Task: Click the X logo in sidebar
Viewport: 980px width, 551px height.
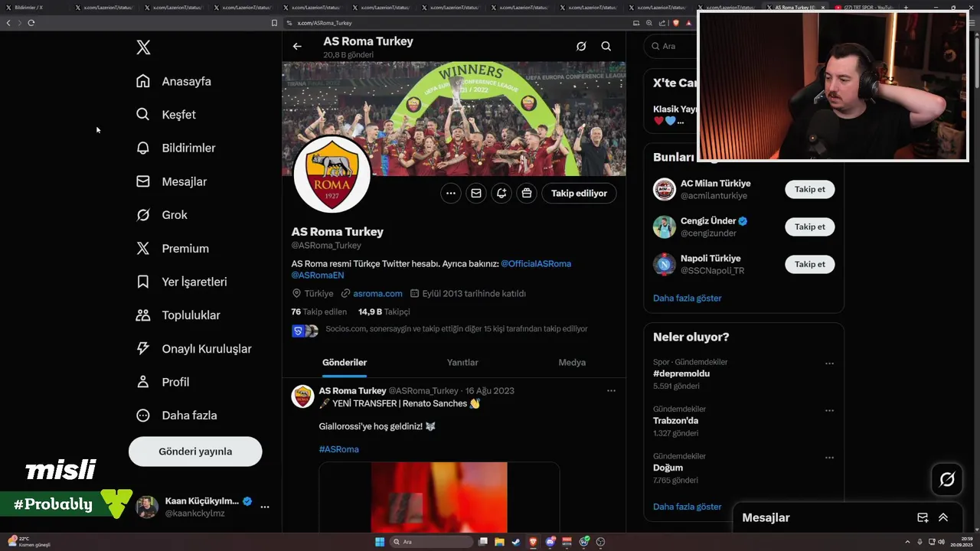Action: 143,47
